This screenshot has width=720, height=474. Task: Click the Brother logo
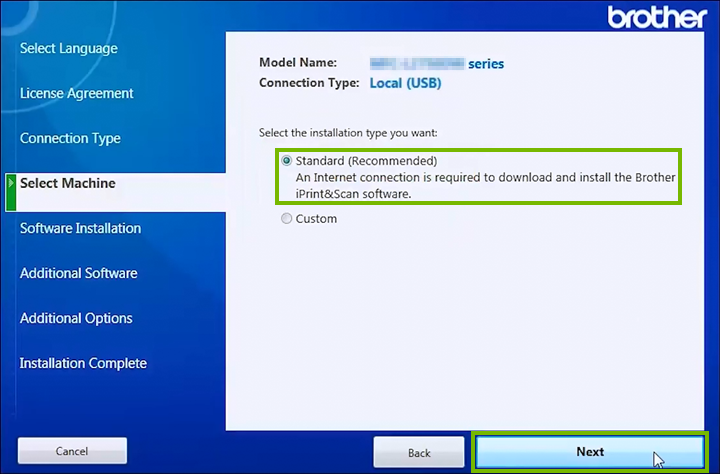point(657,17)
